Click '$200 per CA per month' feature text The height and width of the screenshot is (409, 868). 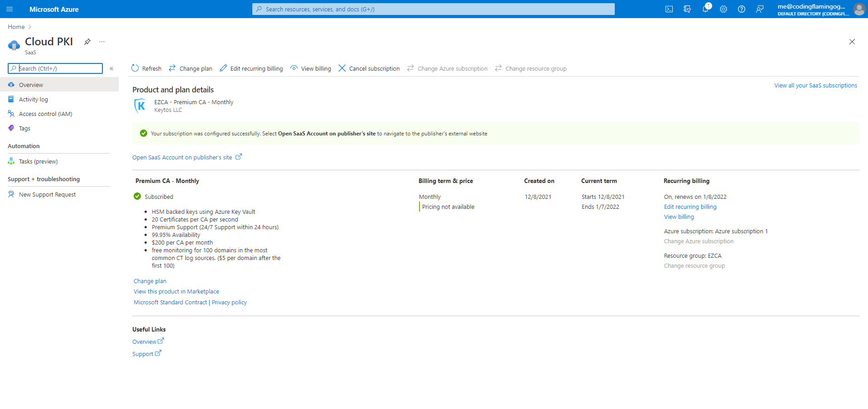pyautogui.click(x=182, y=242)
